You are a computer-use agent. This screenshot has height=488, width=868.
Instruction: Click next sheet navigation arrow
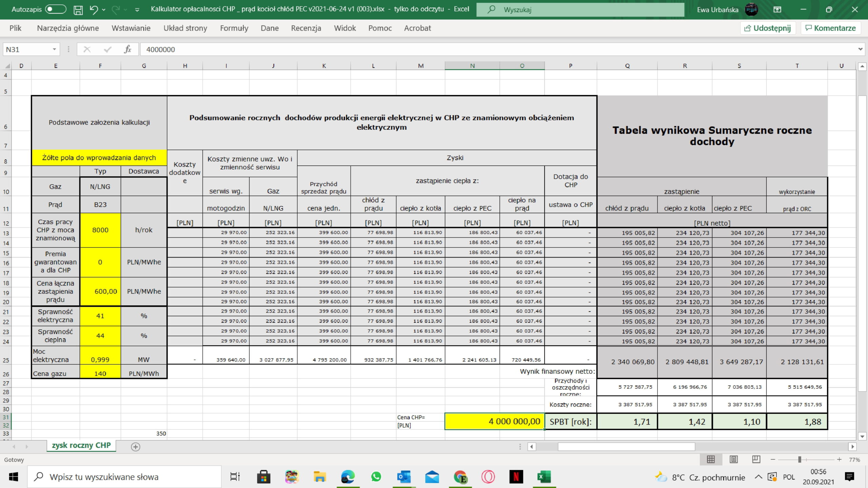pos(27,447)
